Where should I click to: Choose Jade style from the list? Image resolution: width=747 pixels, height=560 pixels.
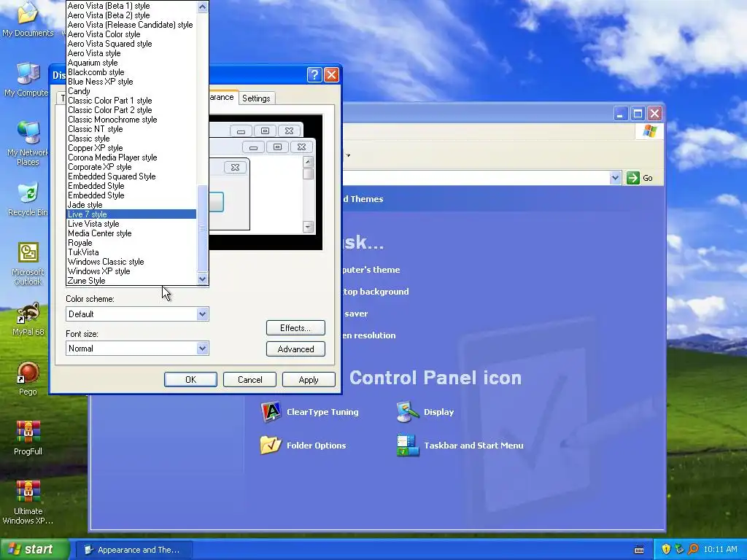131,205
